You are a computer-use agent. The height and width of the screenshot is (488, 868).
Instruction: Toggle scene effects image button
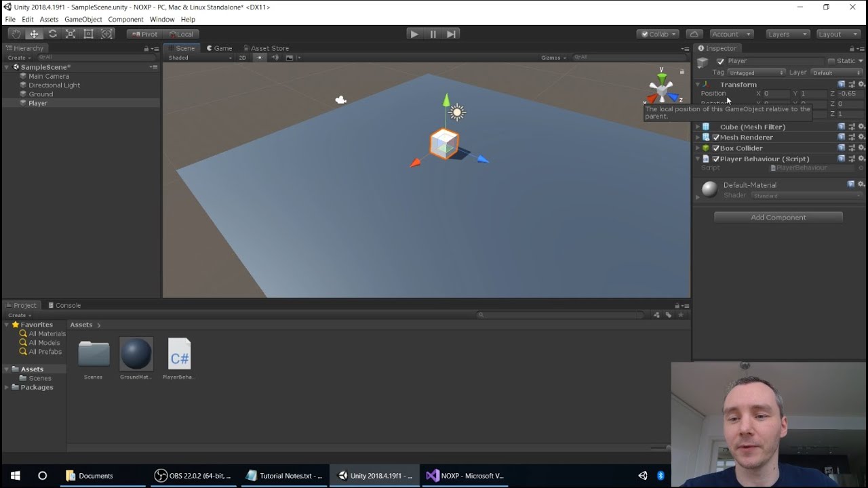pos(290,58)
